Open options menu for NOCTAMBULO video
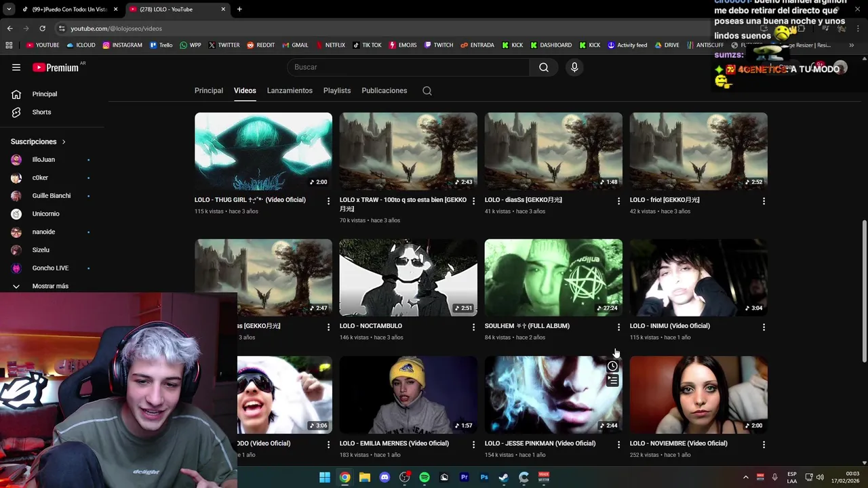Image resolution: width=868 pixels, height=488 pixels. click(473, 327)
